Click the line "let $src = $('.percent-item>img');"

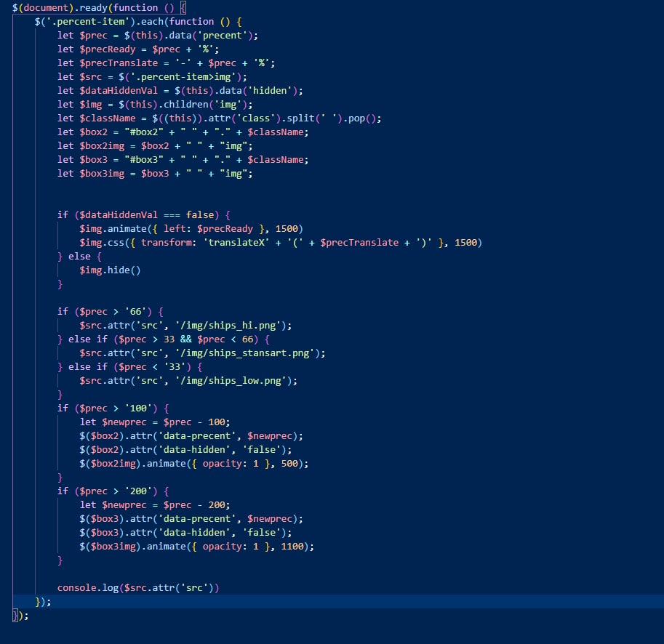click(152, 77)
